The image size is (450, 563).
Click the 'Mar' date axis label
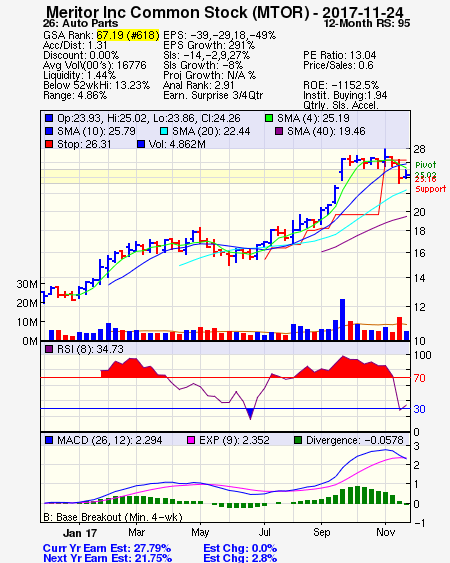tap(136, 532)
